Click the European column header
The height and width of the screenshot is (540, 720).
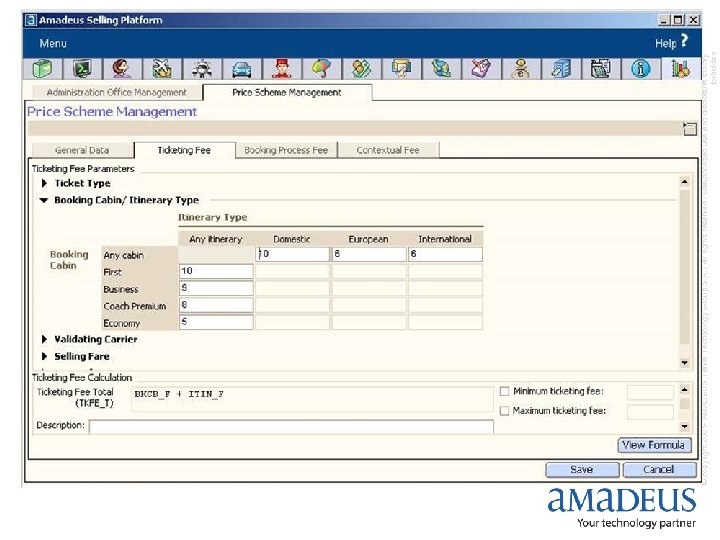coord(368,239)
